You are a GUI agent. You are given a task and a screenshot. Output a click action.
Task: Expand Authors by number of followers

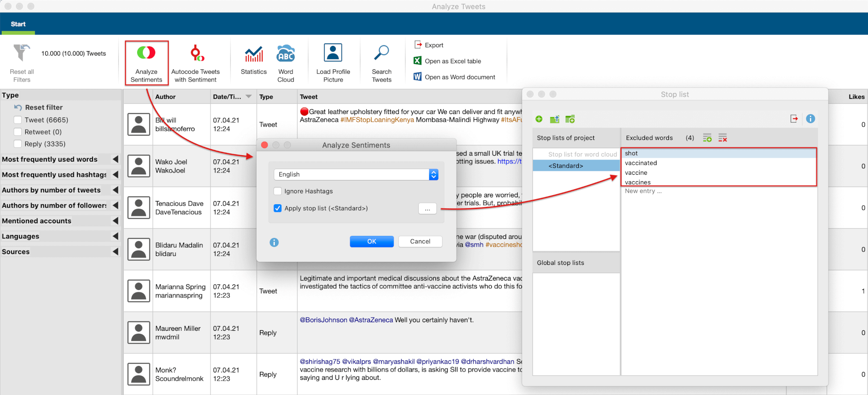coord(115,205)
